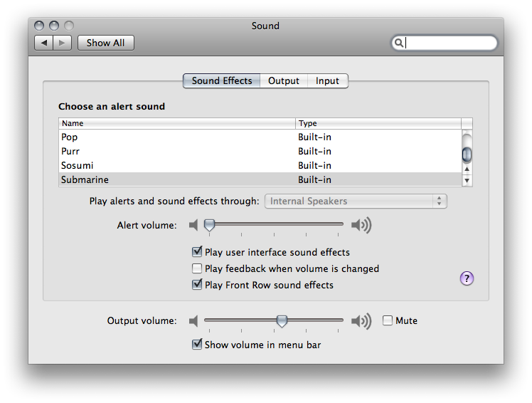
Task: Click the magnifying glass search icon
Action: point(399,43)
